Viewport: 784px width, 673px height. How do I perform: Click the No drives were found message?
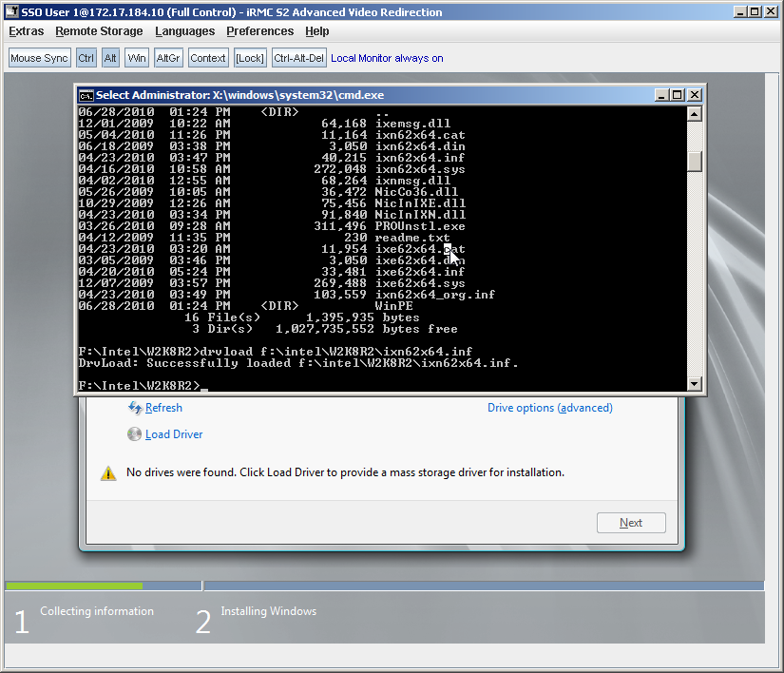click(x=345, y=472)
